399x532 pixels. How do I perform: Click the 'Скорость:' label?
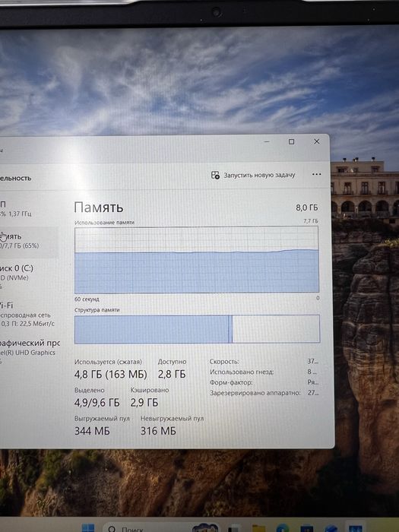[224, 362]
